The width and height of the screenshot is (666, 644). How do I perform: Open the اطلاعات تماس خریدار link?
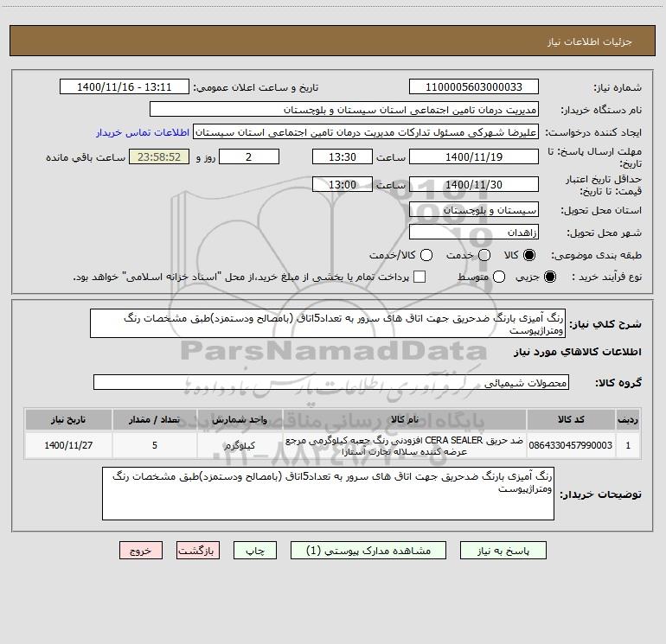click(x=143, y=132)
